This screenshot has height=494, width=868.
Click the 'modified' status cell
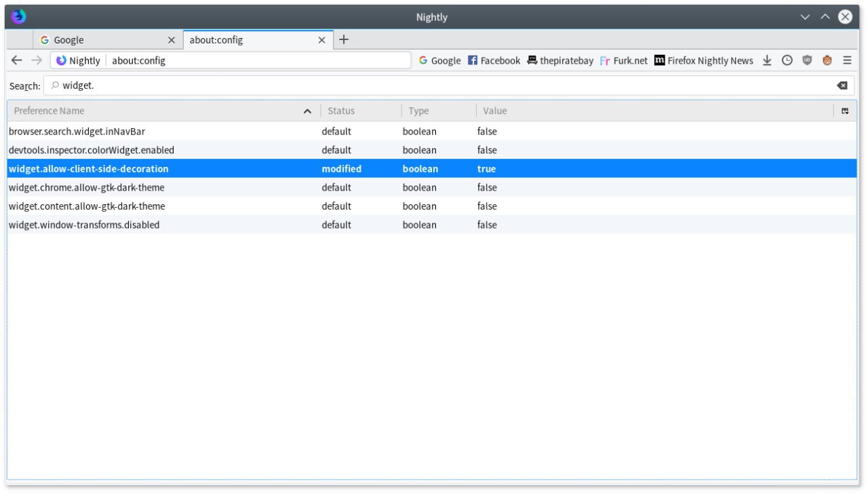pos(342,168)
